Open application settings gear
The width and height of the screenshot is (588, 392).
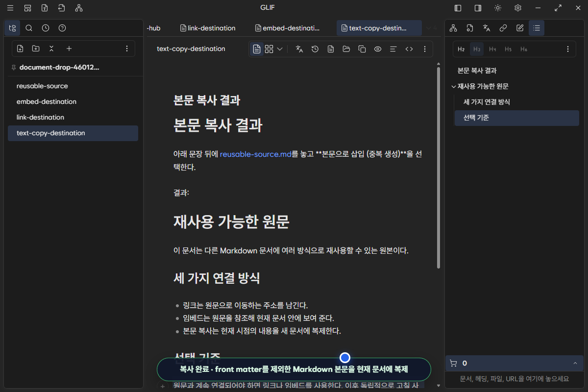coord(518,8)
